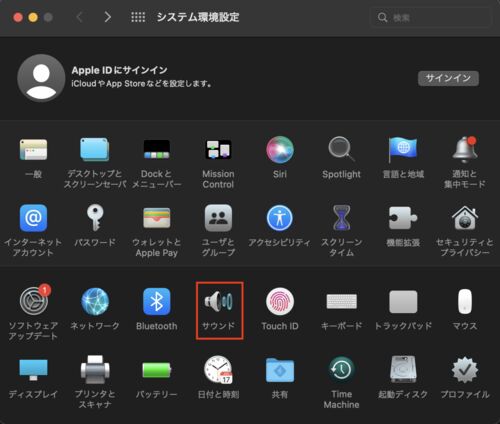The width and height of the screenshot is (500, 424).
Task: Open セキュリティとプライバシー pane
Action: tap(465, 231)
